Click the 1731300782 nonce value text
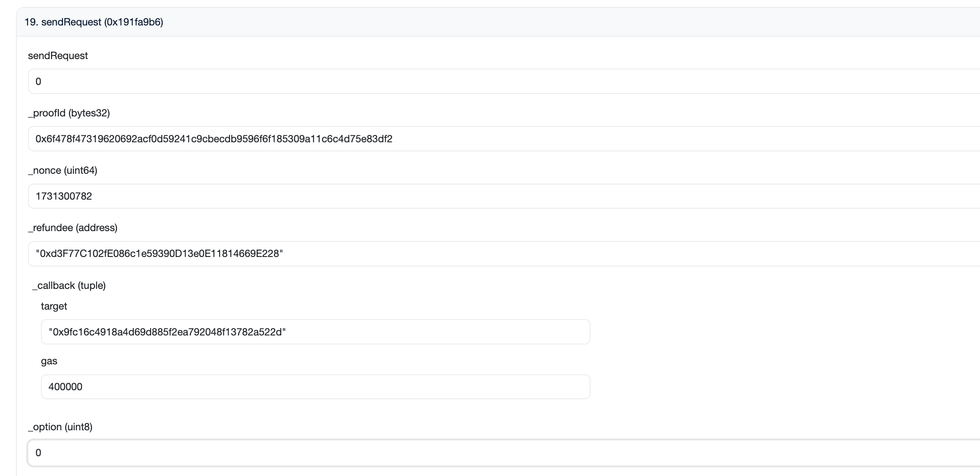The image size is (980, 476). pyautogui.click(x=64, y=196)
